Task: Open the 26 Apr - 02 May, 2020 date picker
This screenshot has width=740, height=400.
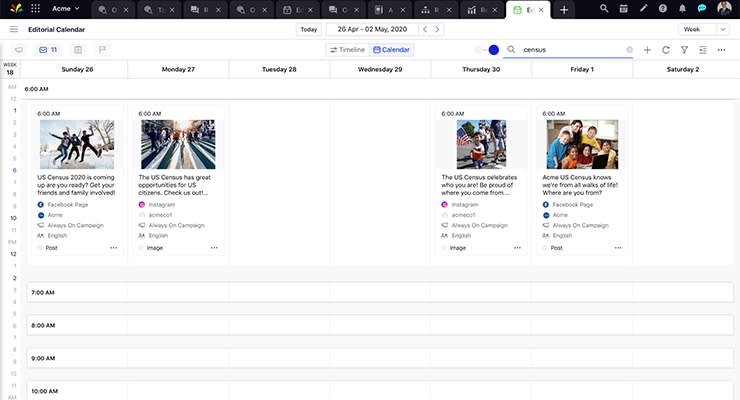Action: (x=372, y=29)
